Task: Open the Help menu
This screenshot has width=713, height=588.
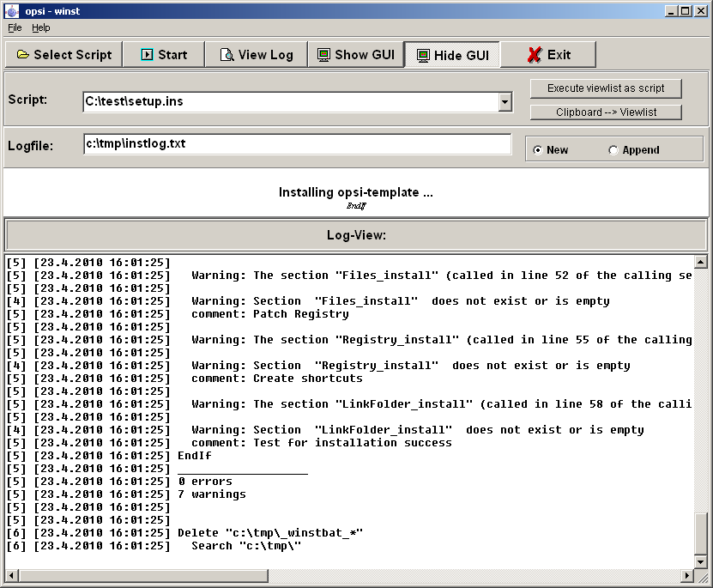Action: pos(41,27)
